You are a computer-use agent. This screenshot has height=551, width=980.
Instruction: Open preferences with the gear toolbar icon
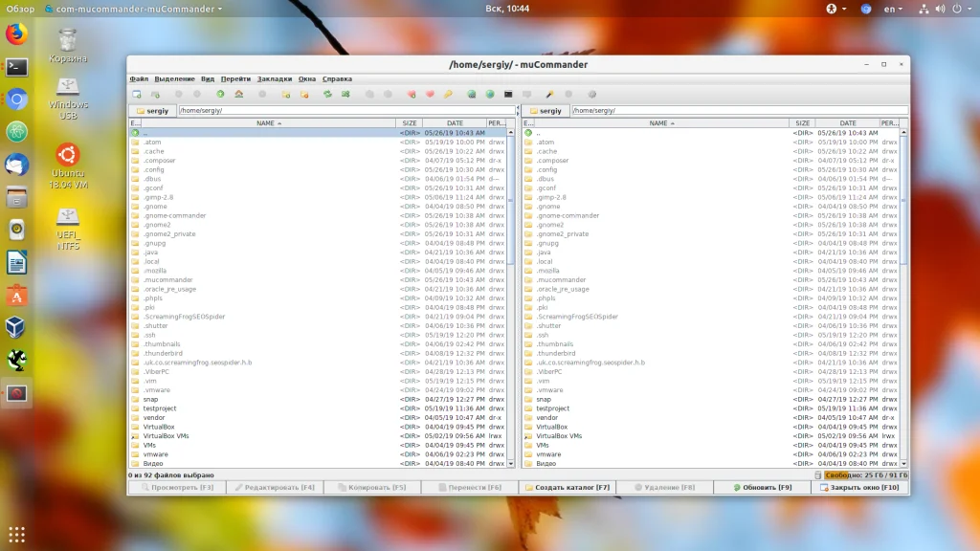[591, 94]
